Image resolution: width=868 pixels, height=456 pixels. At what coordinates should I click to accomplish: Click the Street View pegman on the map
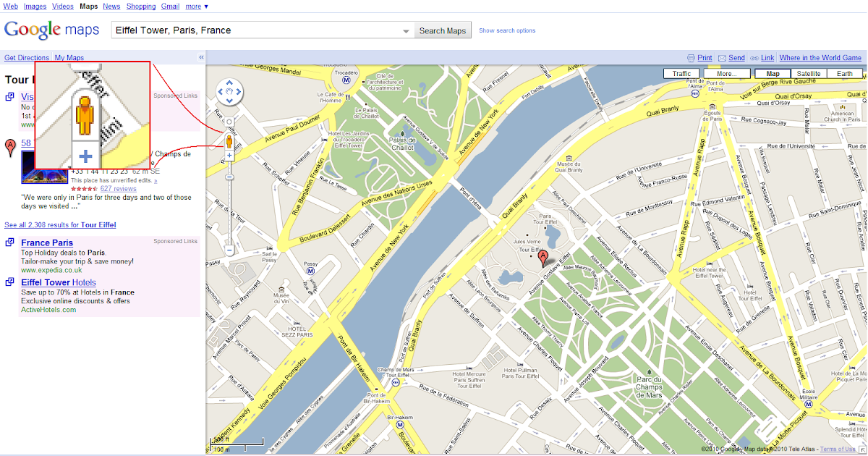point(229,141)
